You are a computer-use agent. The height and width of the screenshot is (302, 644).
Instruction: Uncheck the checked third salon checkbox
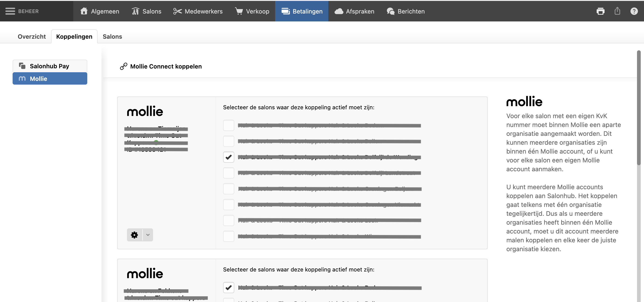click(x=228, y=157)
